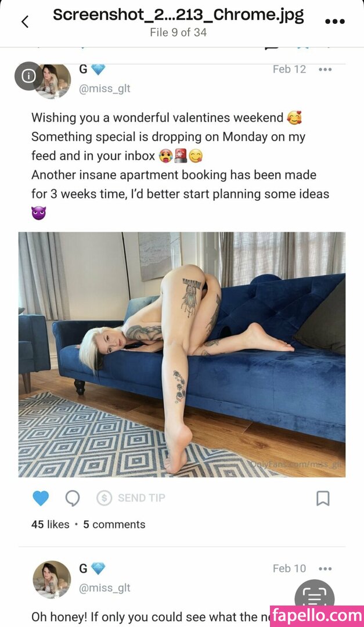Click the Feb 12 post timestamp
Screen dimensions: 364x627
pyautogui.click(x=289, y=69)
